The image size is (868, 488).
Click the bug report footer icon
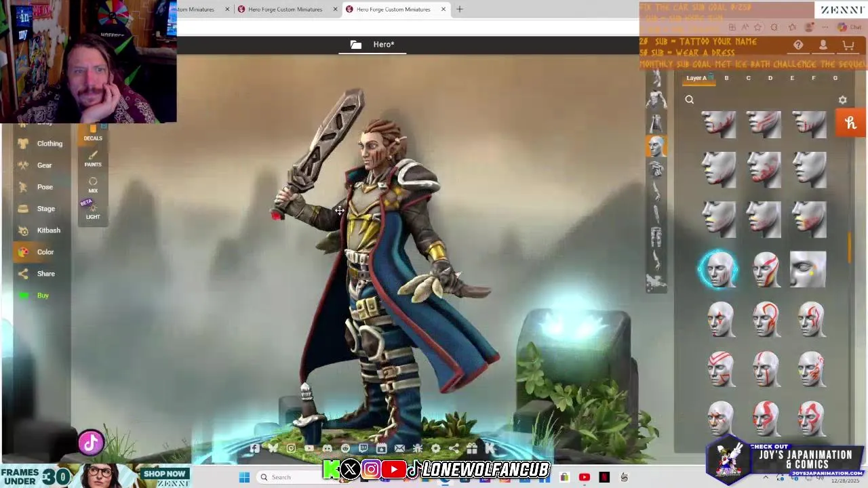[x=418, y=448]
